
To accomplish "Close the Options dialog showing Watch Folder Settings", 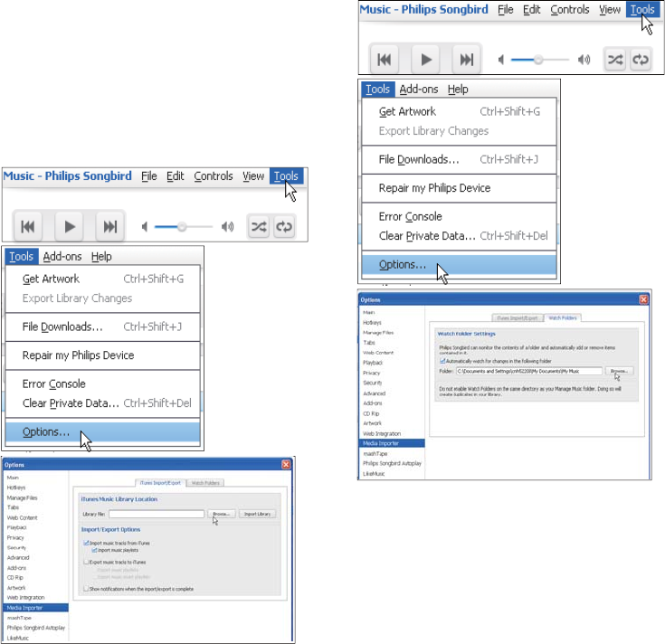I will coord(643,299).
